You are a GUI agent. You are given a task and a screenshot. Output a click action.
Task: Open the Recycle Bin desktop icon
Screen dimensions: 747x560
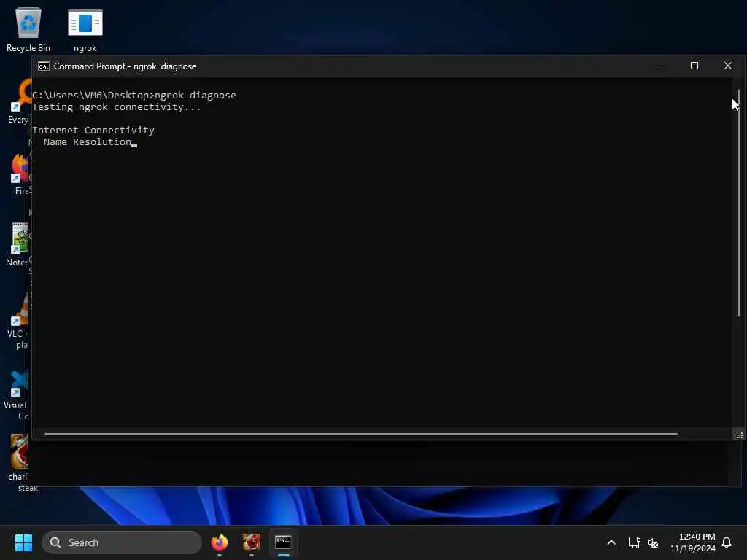[28, 29]
